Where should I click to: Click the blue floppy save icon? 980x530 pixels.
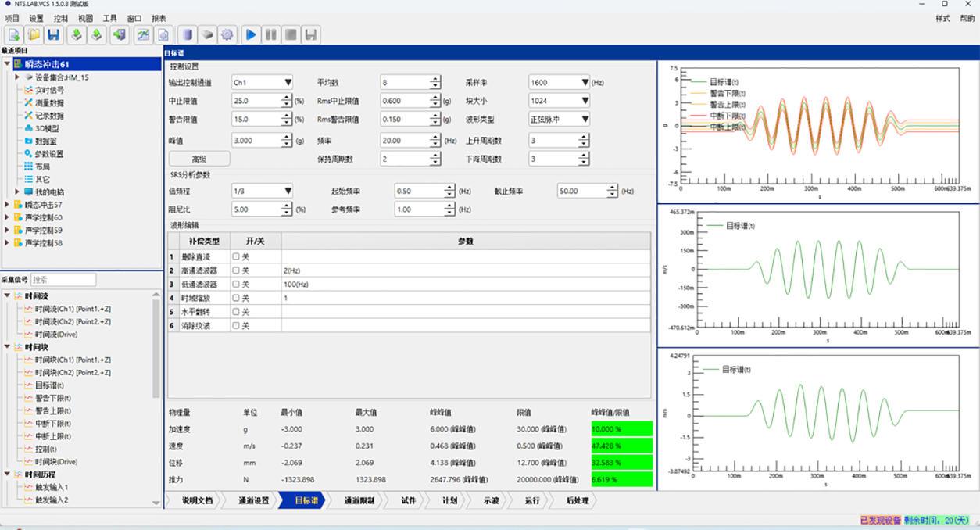pyautogui.click(x=53, y=34)
